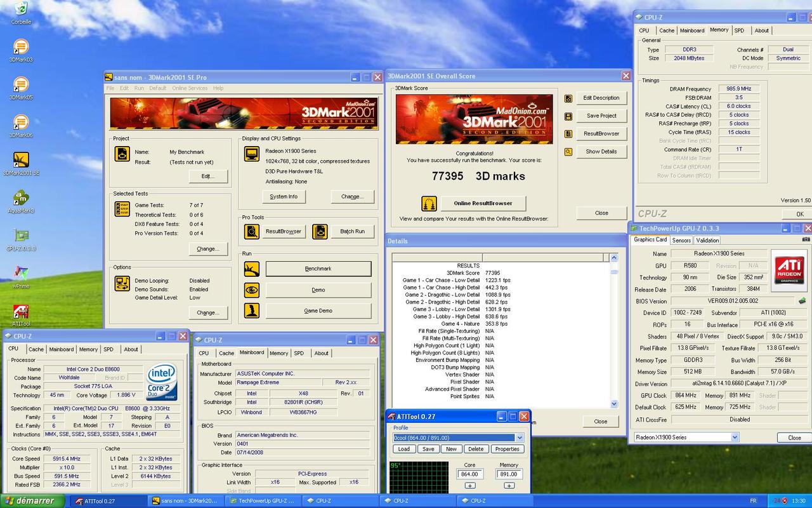Image resolution: width=812 pixels, height=508 pixels.
Task: Click the Edit Description icon
Action: (568, 98)
